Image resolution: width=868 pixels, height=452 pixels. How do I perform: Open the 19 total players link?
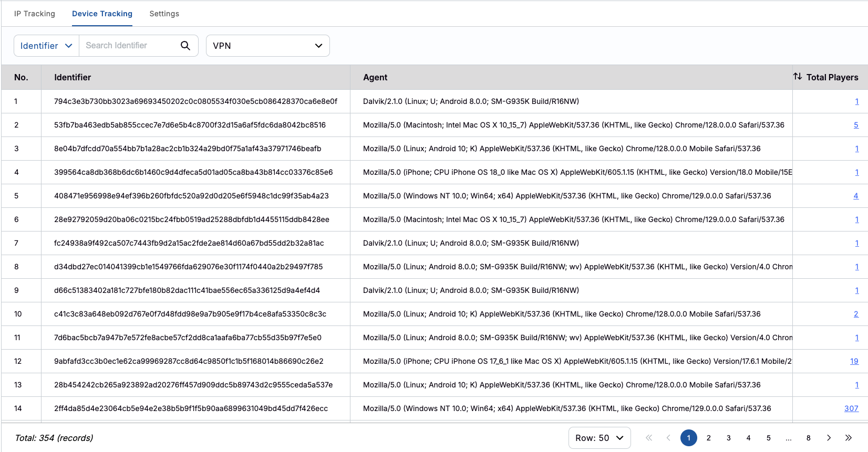coord(854,361)
